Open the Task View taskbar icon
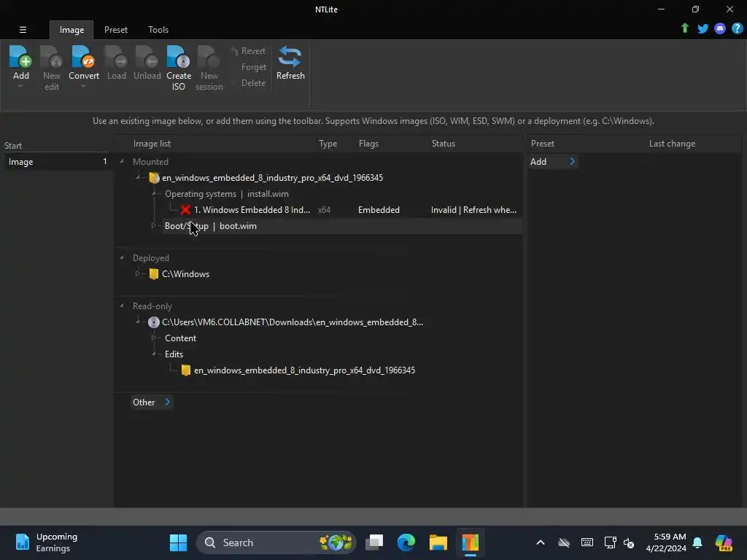 tap(374, 542)
